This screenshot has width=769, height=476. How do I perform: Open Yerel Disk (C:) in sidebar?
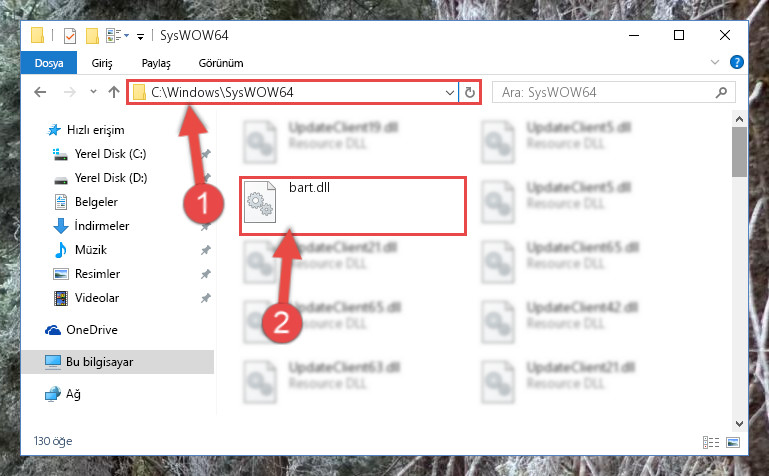pyautogui.click(x=110, y=154)
